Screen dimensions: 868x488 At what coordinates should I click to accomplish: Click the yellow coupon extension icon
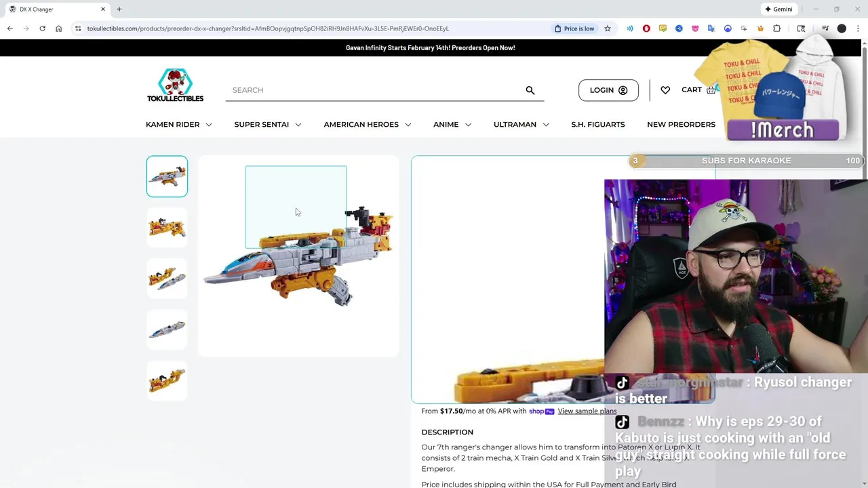[663, 28]
